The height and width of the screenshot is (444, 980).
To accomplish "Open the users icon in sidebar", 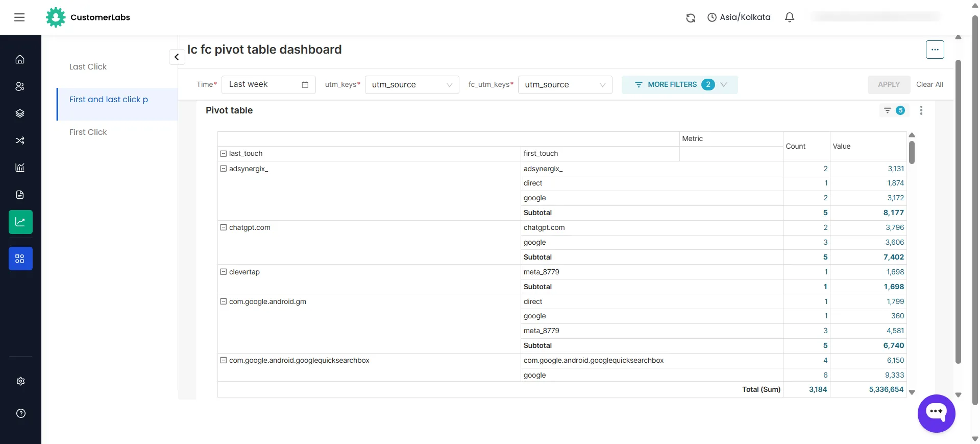I will pos(20,86).
